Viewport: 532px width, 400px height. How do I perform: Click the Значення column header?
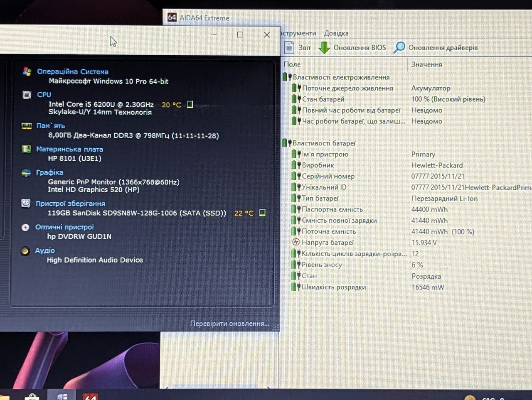(x=427, y=64)
